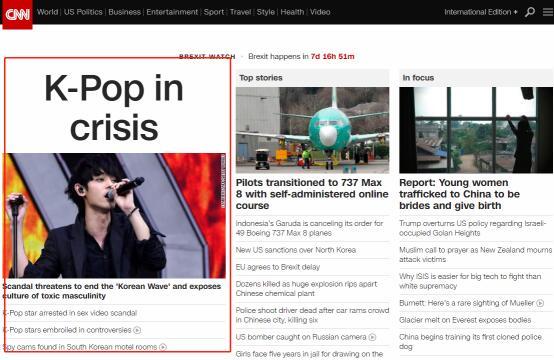This screenshot has height=360, width=554.
Task: Open 'Glacier melt on Everest exposes bodies'
Action: click(465, 320)
